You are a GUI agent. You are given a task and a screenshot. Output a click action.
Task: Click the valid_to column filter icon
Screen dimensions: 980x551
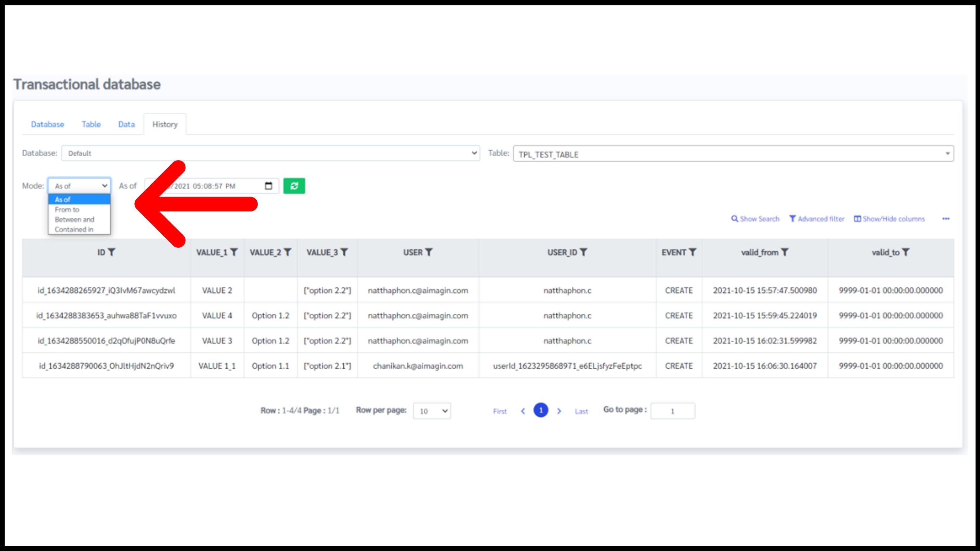(906, 252)
